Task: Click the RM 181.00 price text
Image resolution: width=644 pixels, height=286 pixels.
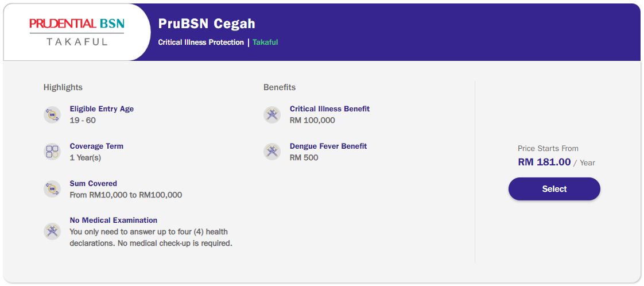Action: 544,163
